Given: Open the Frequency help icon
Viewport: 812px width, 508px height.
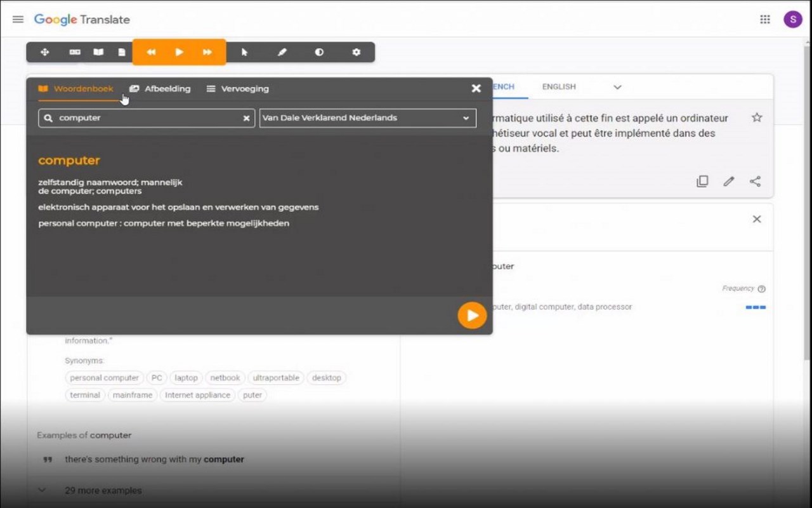Looking at the screenshot, I should click(x=761, y=289).
